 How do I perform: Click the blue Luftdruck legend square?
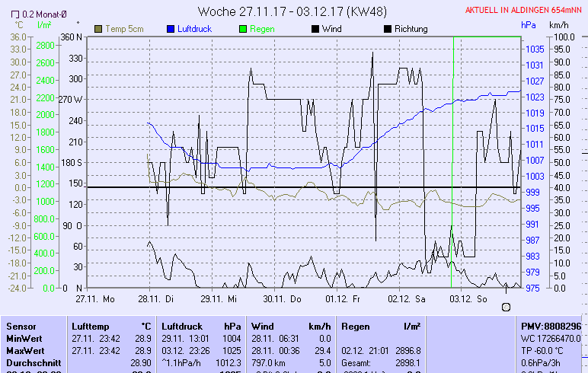coord(171,29)
